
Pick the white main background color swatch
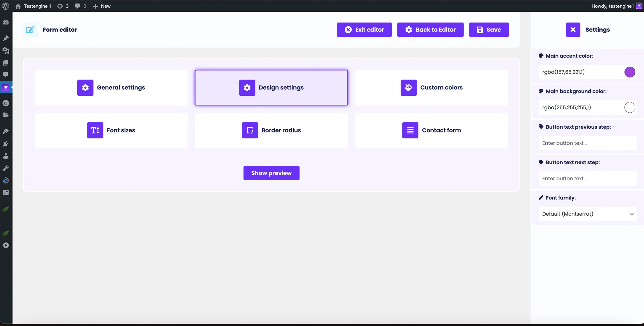(629, 107)
